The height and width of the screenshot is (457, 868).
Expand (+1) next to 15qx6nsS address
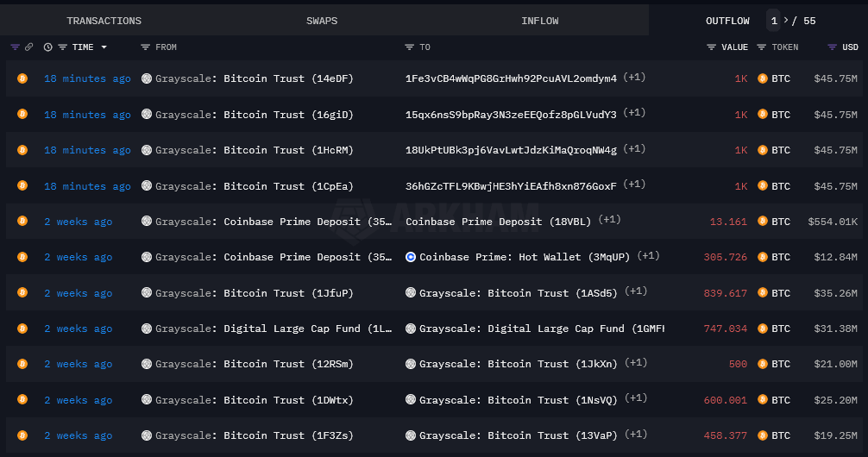[x=634, y=113]
